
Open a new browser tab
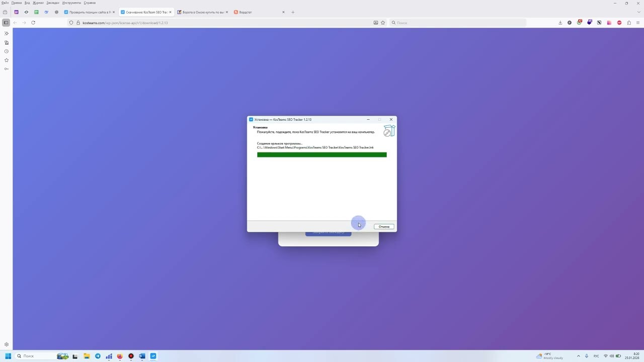[293, 12]
